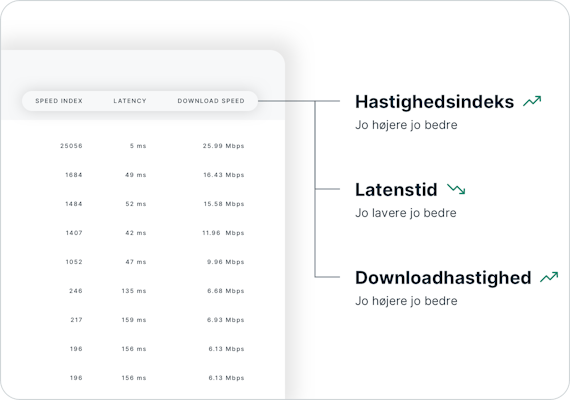The height and width of the screenshot is (400, 570).
Task: Click 'Jo højere jo bedre' under Hastighedsindeks
Action: (406, 125)
